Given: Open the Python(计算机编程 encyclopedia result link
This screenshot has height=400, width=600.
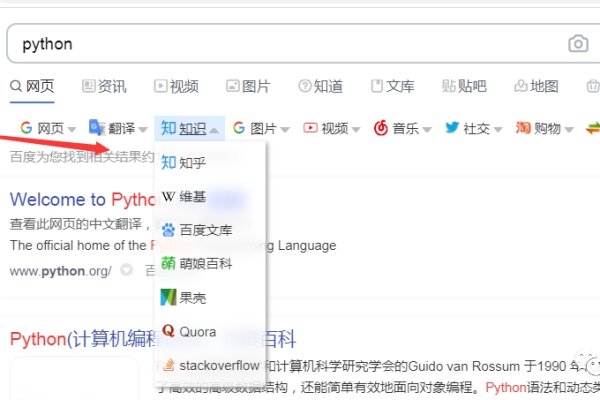Looking at the screenshot, I should coord(83,339).
